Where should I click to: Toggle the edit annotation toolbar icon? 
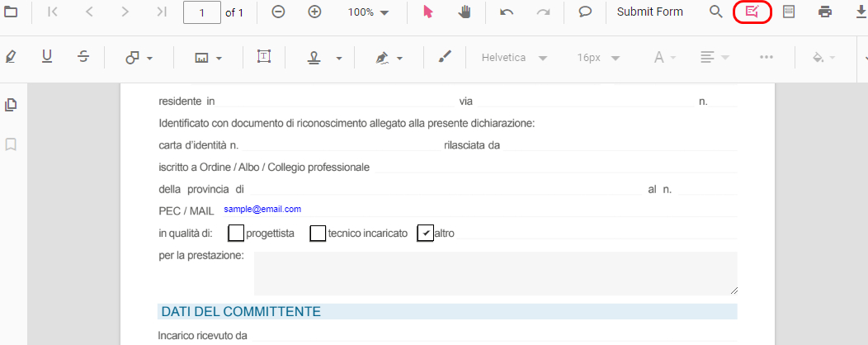coord(752,12)
